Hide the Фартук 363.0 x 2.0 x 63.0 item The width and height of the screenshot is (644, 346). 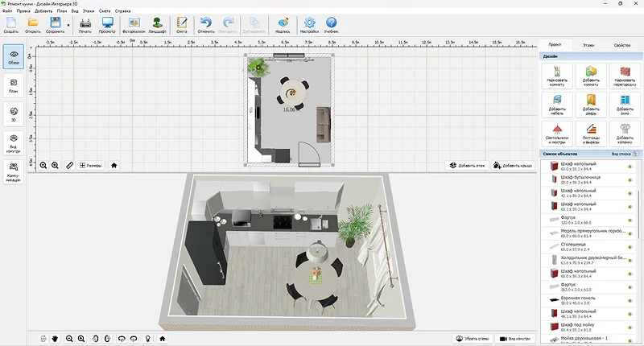pos(630,287)
